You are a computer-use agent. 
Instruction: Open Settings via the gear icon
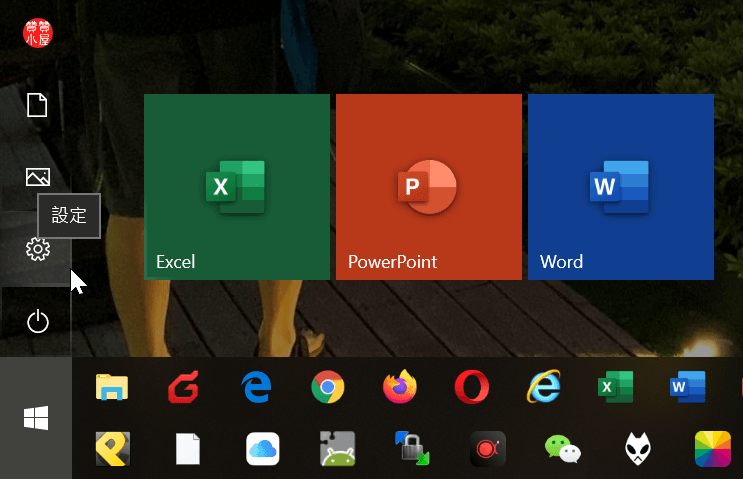[38, 249]
